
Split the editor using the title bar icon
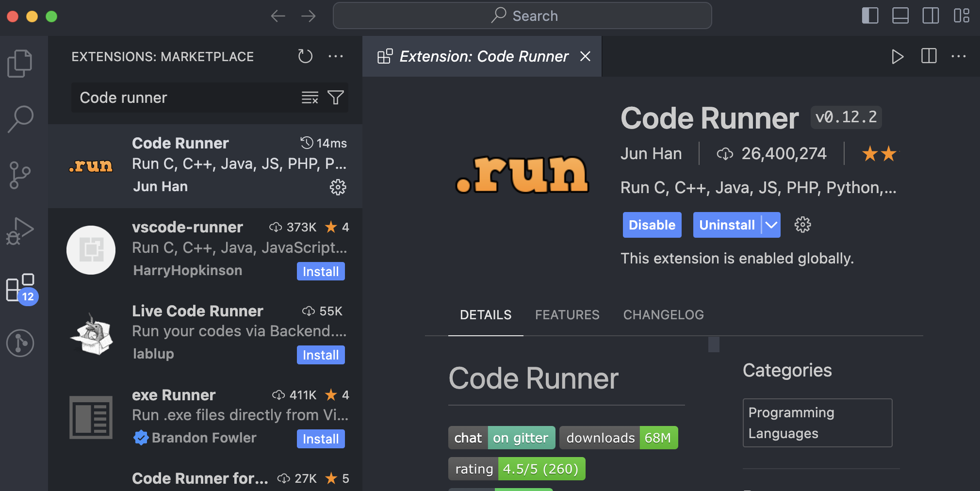point(929,56)
